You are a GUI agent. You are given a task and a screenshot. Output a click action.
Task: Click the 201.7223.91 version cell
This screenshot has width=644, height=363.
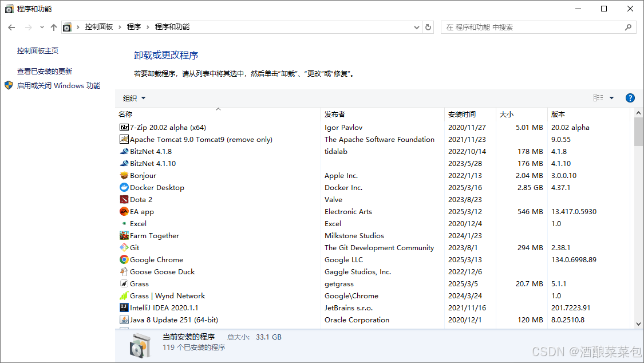pos(571,307)
